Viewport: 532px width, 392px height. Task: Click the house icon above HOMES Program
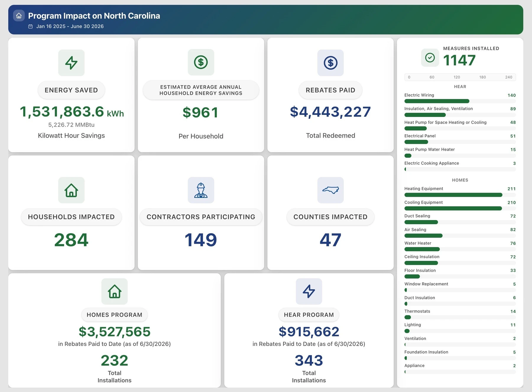pos(114,291)
